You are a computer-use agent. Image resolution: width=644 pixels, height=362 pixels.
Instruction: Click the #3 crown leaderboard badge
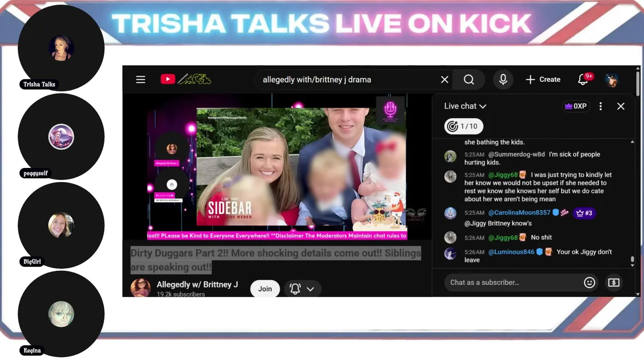[x=584, y=213]
